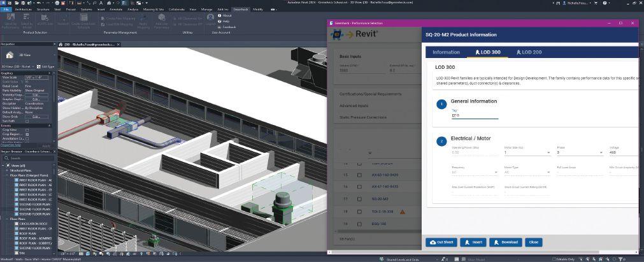Open the Systems ribbon tab
This screenshot has width=644, height=262.
(x=86, y=9)
